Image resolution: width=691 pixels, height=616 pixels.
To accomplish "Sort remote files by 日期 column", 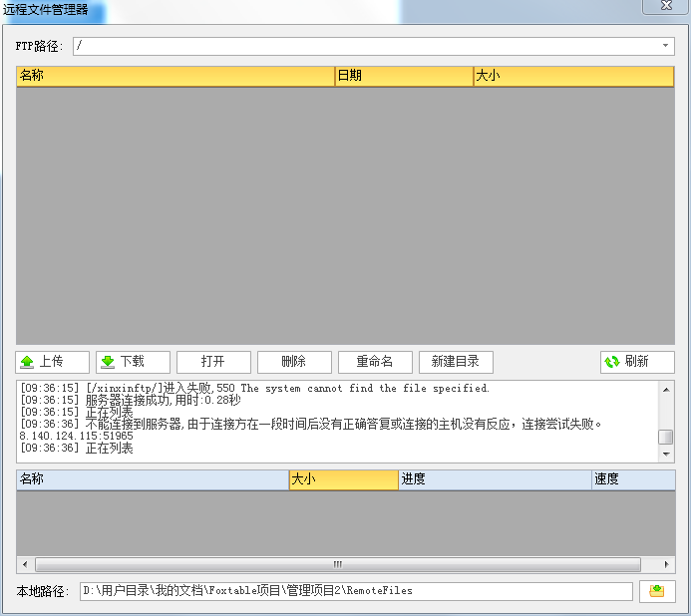I will click(x=404, y=76).
